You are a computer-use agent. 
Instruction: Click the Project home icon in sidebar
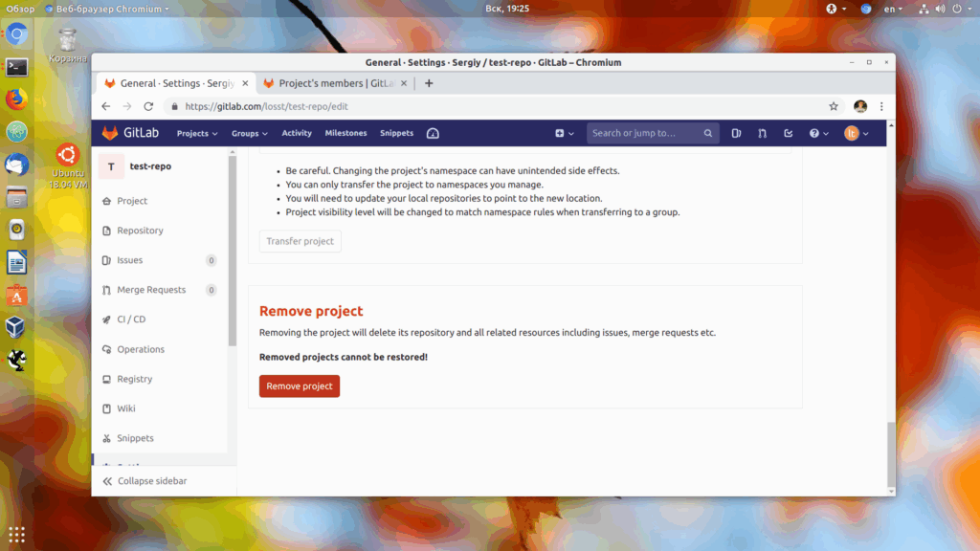[x=106, y=201]
